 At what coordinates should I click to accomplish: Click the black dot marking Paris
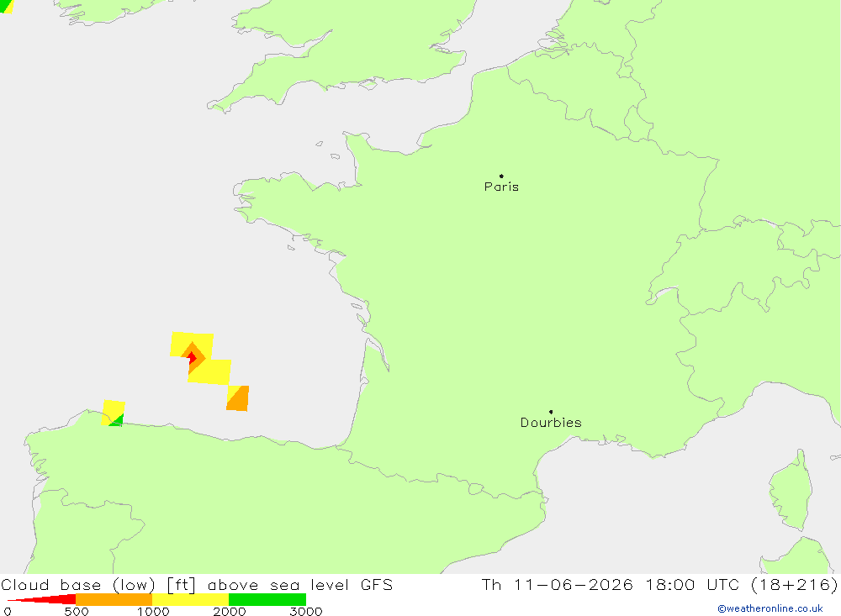click(x=501, y=176)
